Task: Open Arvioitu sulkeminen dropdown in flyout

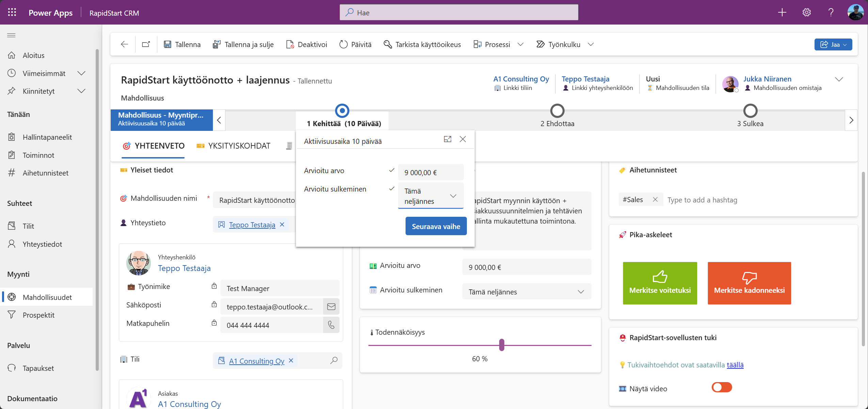Action: 453,196
